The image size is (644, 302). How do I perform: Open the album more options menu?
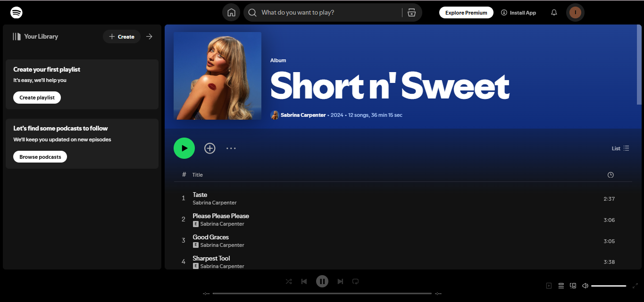[231, 148]
